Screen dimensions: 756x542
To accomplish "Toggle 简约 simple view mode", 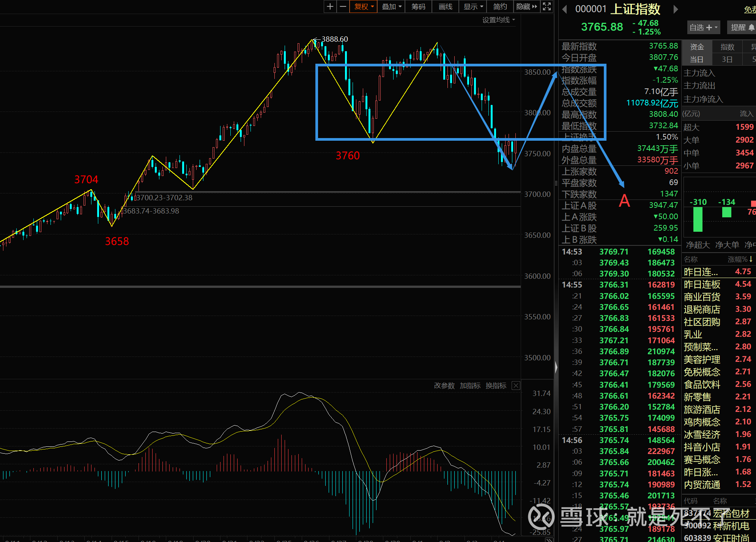I will [x=500, y=6].
